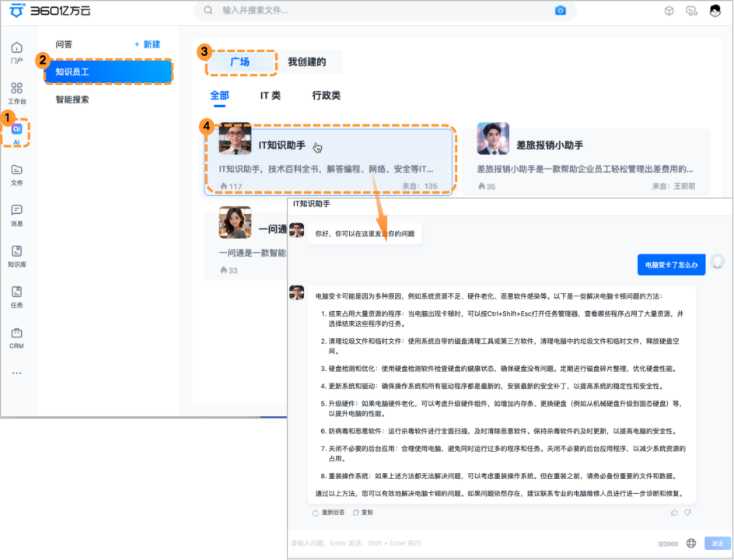Click the camera image-search icon in search bar
The width and height of the screenshot is (734, 560).
click(561, 10)
